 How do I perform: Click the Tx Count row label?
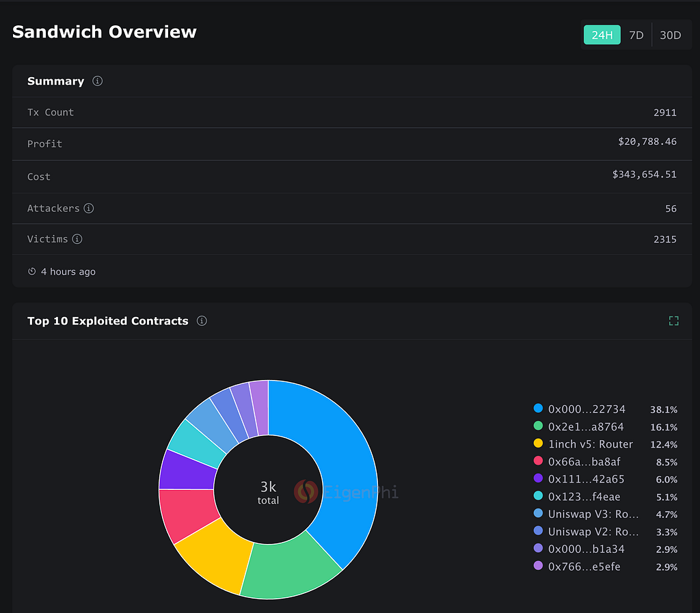(x=51, y=113)
